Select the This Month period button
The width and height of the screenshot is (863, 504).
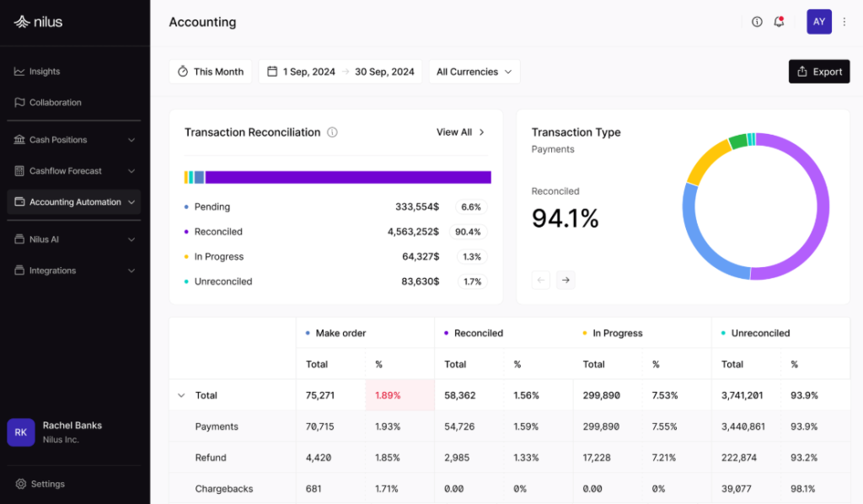210,72
